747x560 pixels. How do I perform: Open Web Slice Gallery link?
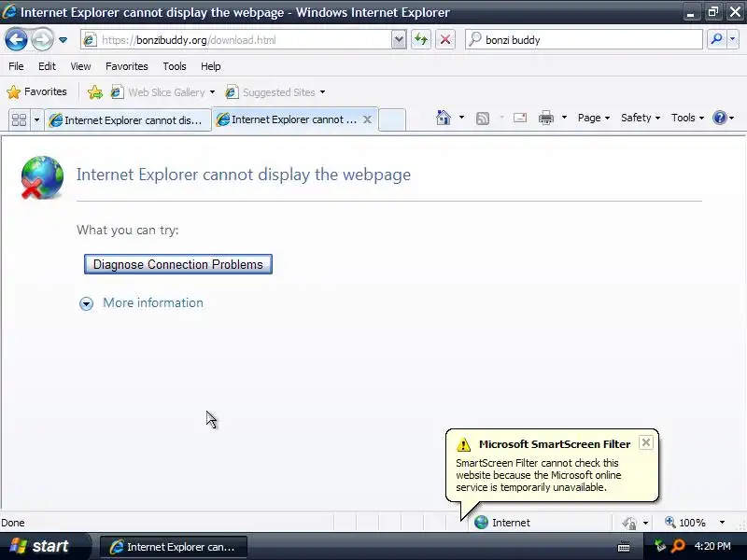click(158, 91)
